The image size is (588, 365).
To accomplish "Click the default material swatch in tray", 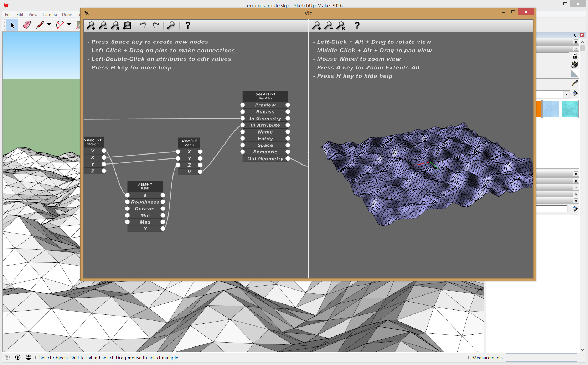I will [x=574, y=73].
